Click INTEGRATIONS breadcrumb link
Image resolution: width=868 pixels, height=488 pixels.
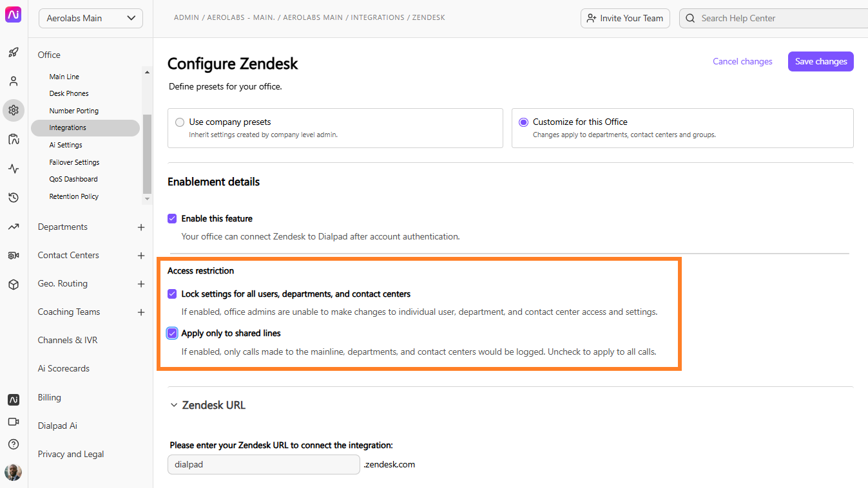click(378, 17)
